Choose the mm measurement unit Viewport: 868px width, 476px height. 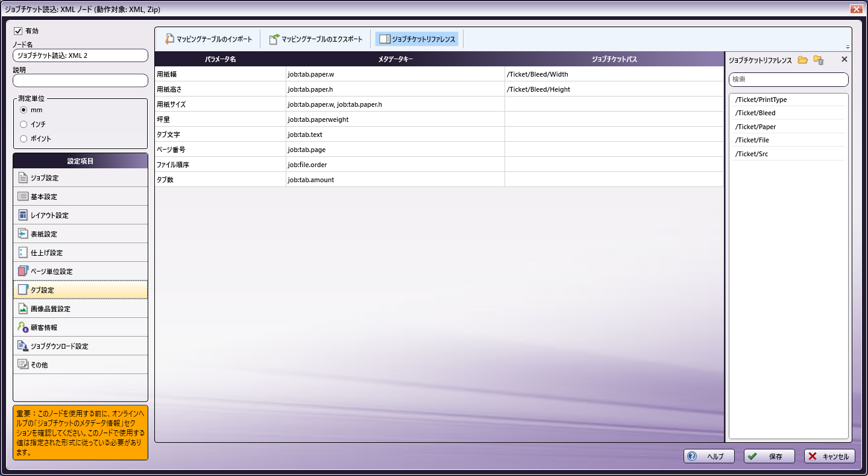point(24,110)
